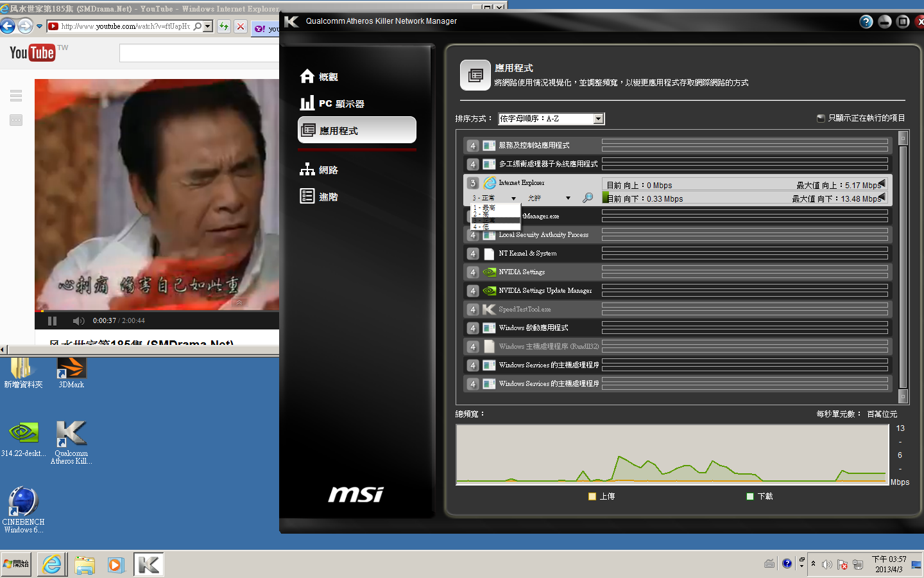
Task: Click the green 下載 legend swatch
Action: pyautogui.click(x=750, y=496)
